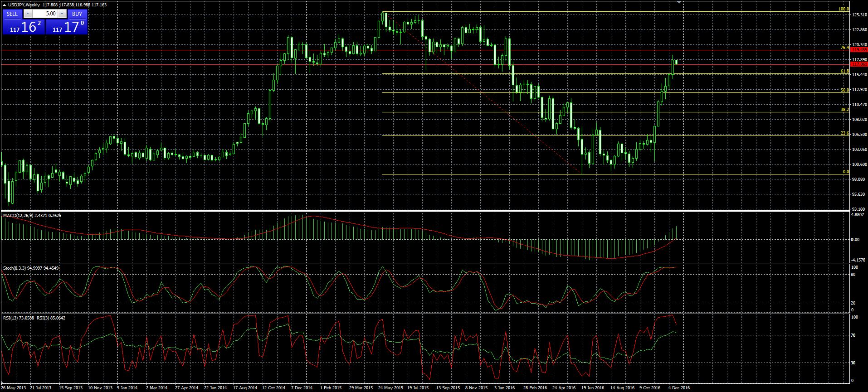
Task: Click the Fibonacci 100.0 level label
Action: click(844, 9)
